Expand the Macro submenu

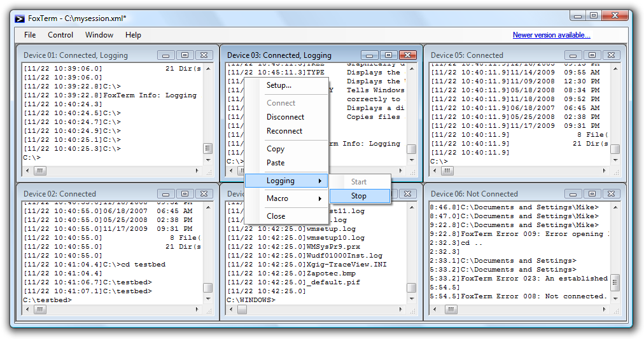[x=286, y=198]
